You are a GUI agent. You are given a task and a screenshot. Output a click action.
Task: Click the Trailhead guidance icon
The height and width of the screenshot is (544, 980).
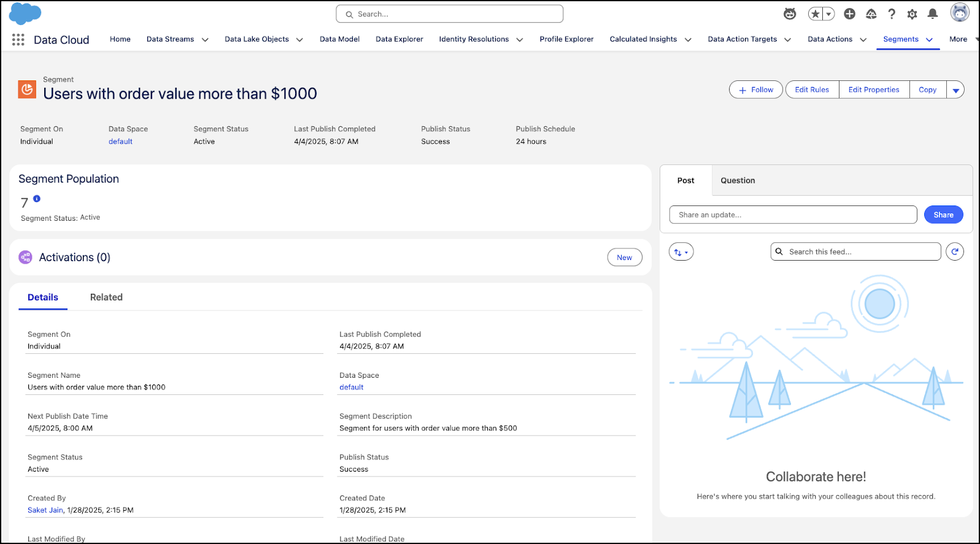tap(871, 14)
